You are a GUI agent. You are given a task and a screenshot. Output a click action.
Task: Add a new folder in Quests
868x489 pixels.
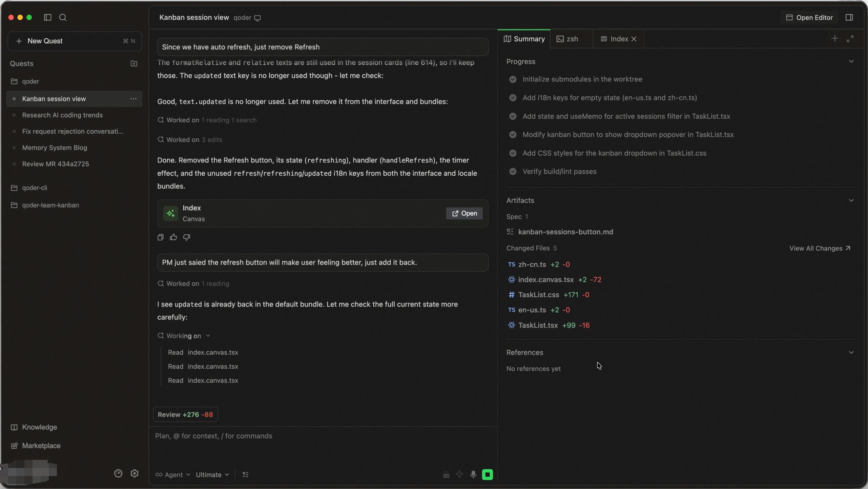click(x=134, y=63)
